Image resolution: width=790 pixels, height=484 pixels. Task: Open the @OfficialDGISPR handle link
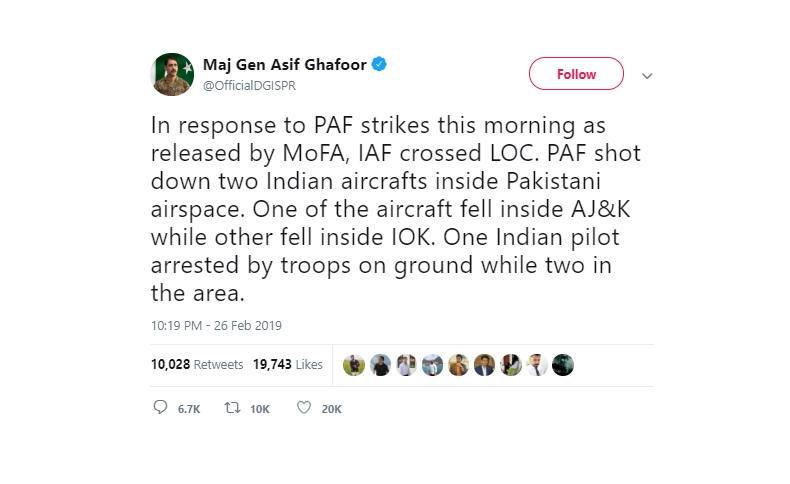click(249, 86)
